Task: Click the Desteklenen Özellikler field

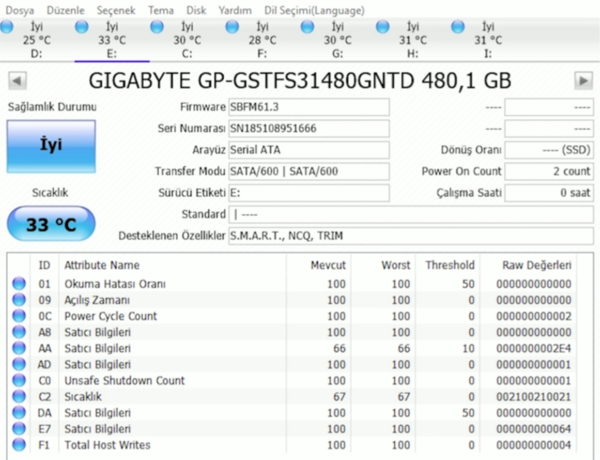Action: coord(411,236)
